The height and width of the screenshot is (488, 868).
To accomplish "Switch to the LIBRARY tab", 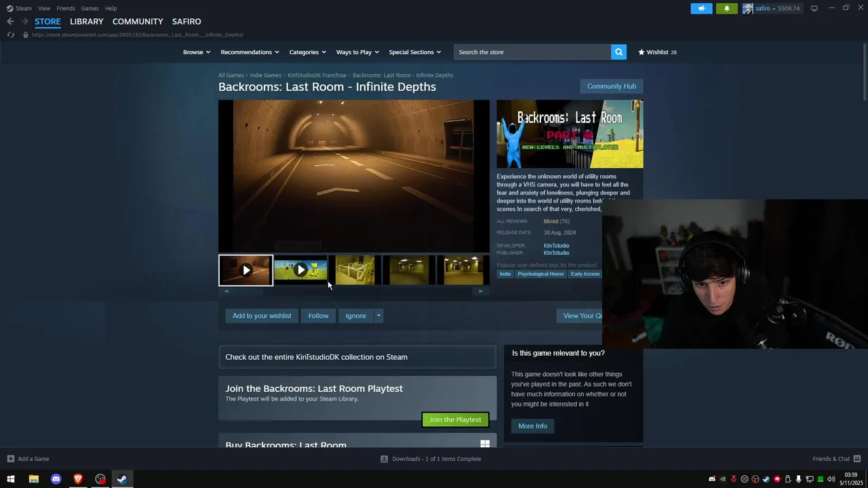I will click(x=87, y=22).
